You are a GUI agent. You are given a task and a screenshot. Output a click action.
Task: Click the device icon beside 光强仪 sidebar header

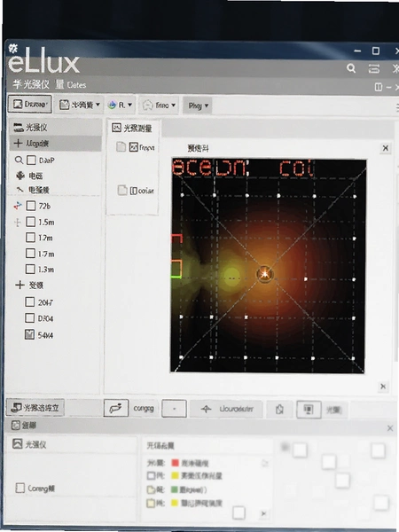(19, 128)
